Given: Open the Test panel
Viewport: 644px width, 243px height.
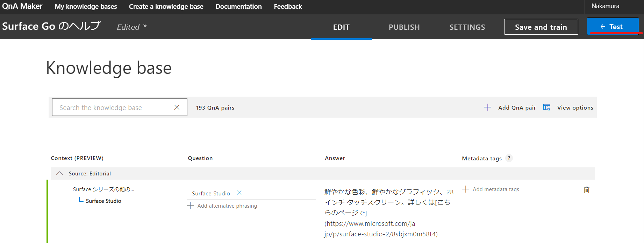Looking at the screenshot, I should (x=613, y=27).
